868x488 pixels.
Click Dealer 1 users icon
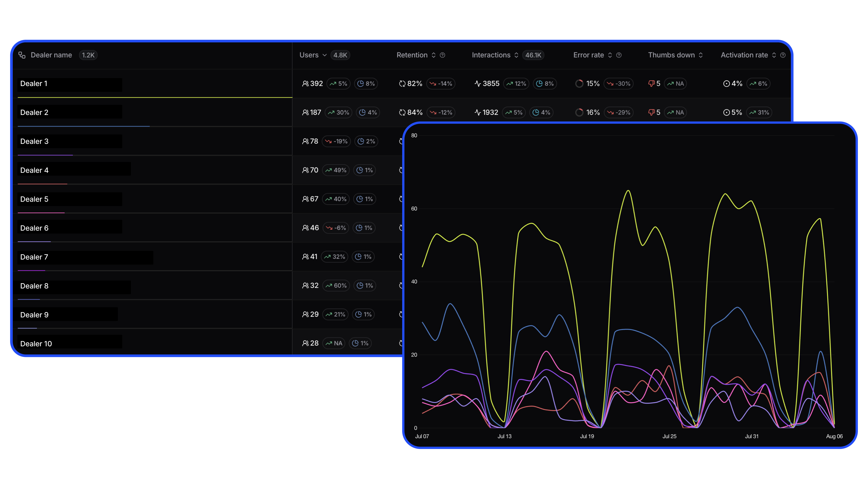click(305, 84)
